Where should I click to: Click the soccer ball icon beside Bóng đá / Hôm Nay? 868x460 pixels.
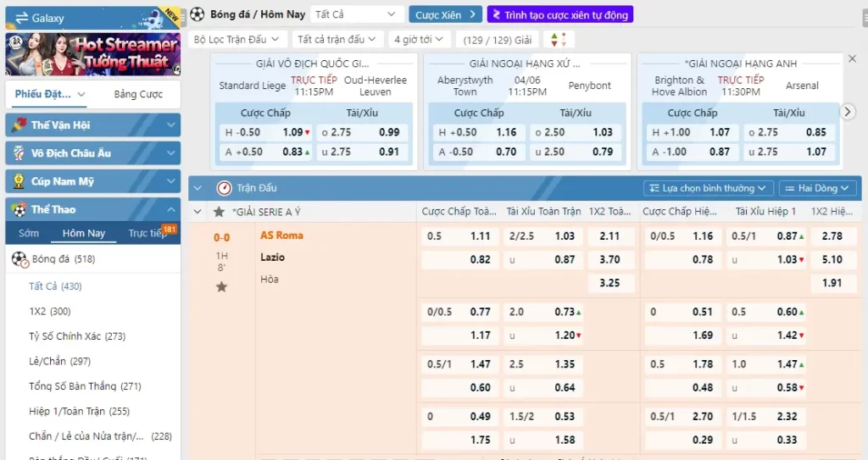point(198,14)
